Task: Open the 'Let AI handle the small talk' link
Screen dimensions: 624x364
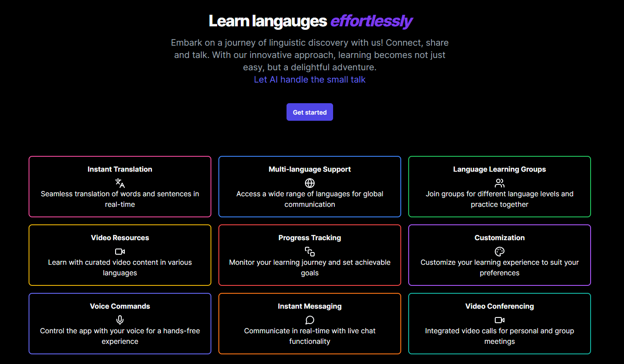Action: pos(310,79)
